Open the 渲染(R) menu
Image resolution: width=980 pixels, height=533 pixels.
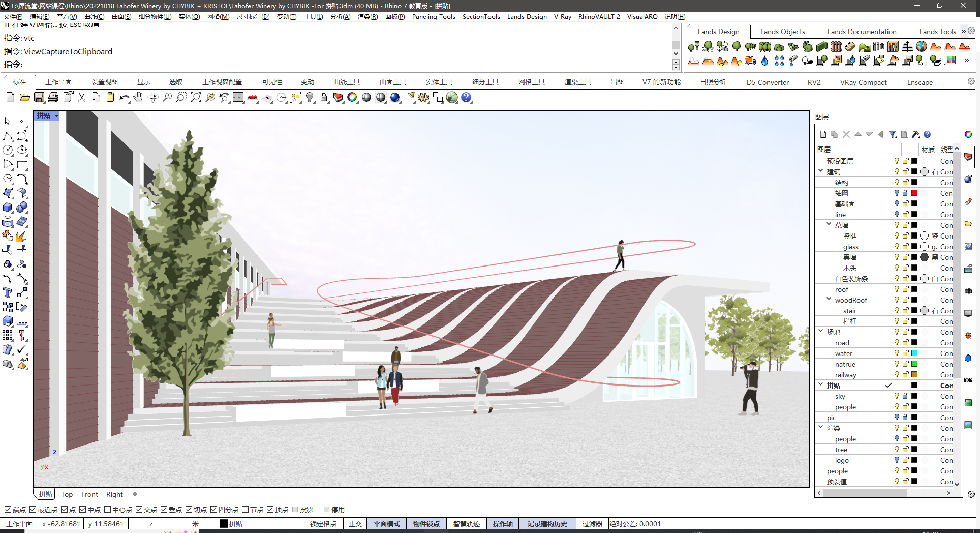[x=367, y=16]
